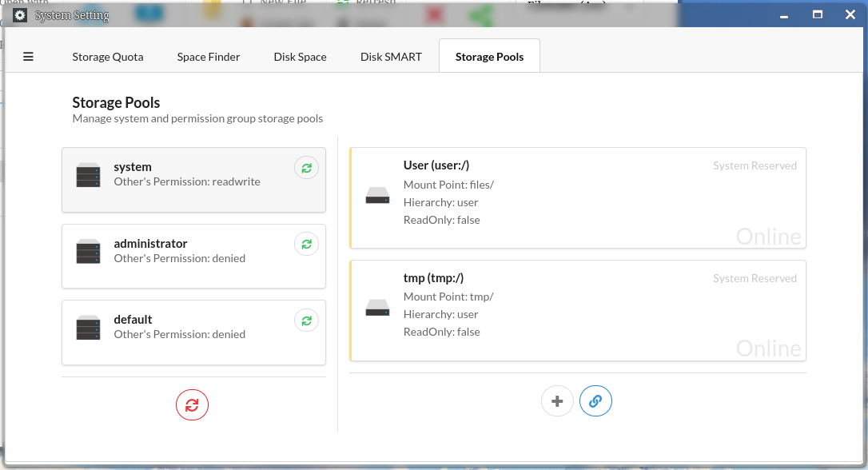The width and height of the screenshot is (868, 470).
Task: Reload the default storage pool
Action: click(x=306, y=320)
